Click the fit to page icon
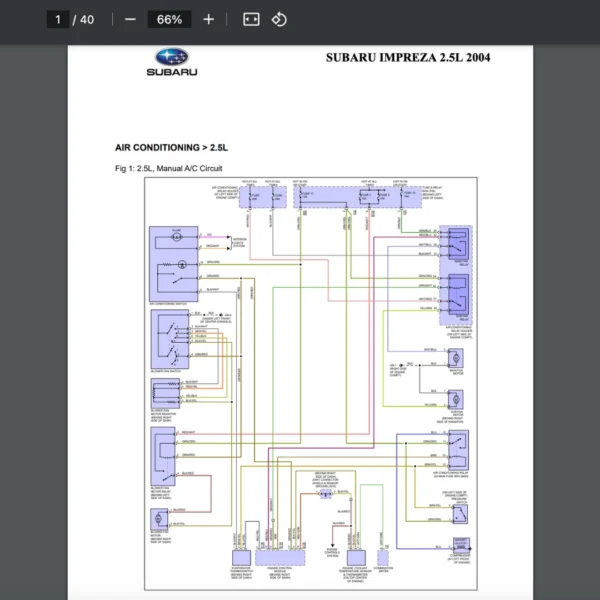This screenshot has height=600, width=600. (x=251, y=19)
